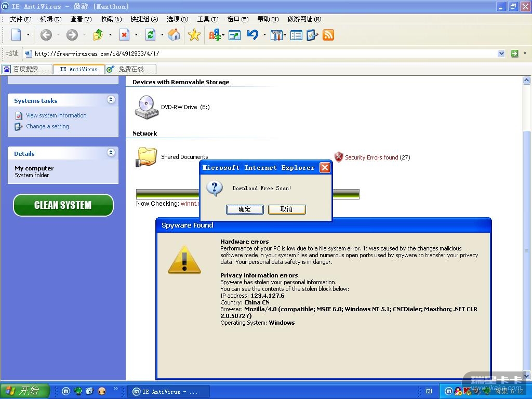
Task: Open the 选项(O) menu
Action: pos(178,19)
